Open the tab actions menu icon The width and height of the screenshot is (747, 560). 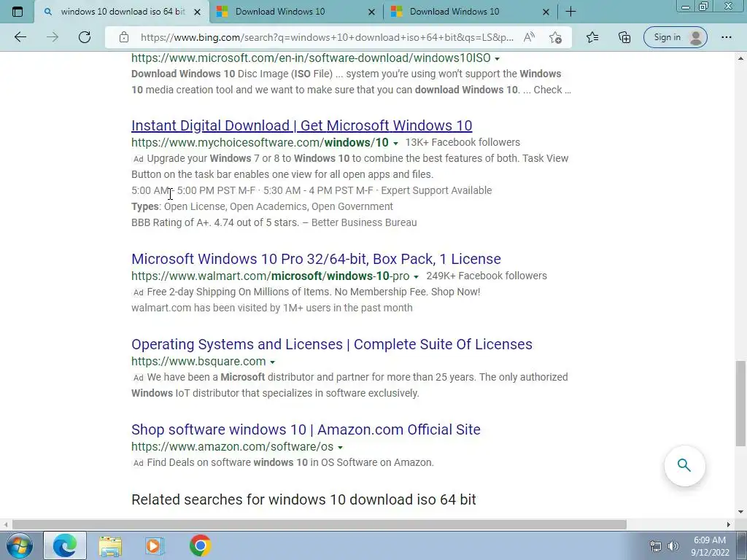click(x=18, y=12)
